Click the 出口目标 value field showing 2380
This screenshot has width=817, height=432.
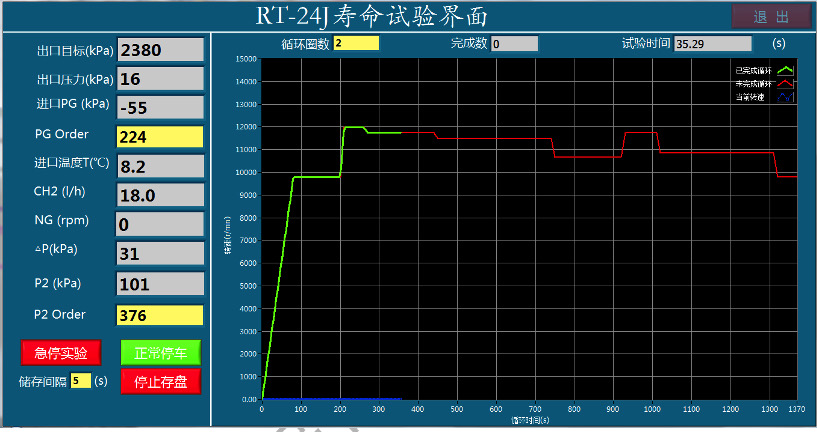point(160,49)
